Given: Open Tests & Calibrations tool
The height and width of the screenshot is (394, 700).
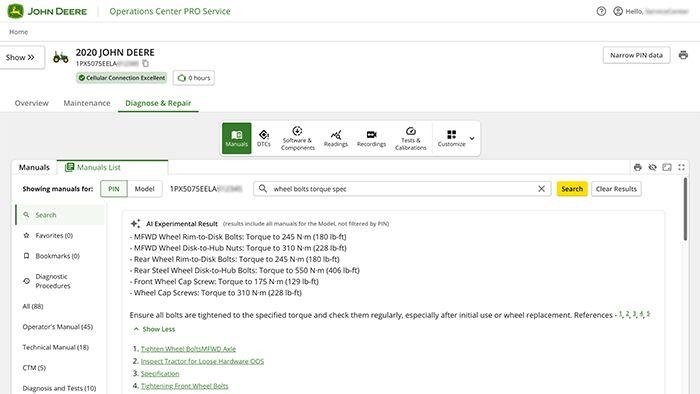Looking at the screenshot, I should pyautogui.click(x=411, y=138).
